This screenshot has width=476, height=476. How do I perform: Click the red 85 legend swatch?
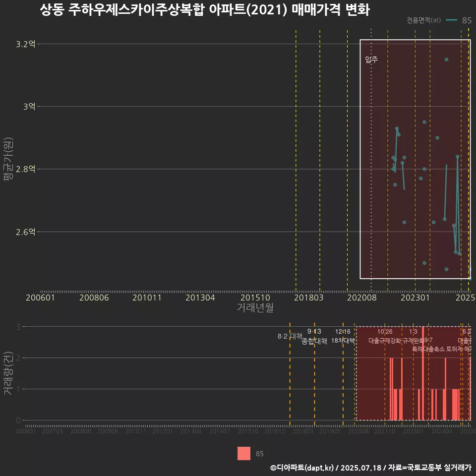pos(244,453)
